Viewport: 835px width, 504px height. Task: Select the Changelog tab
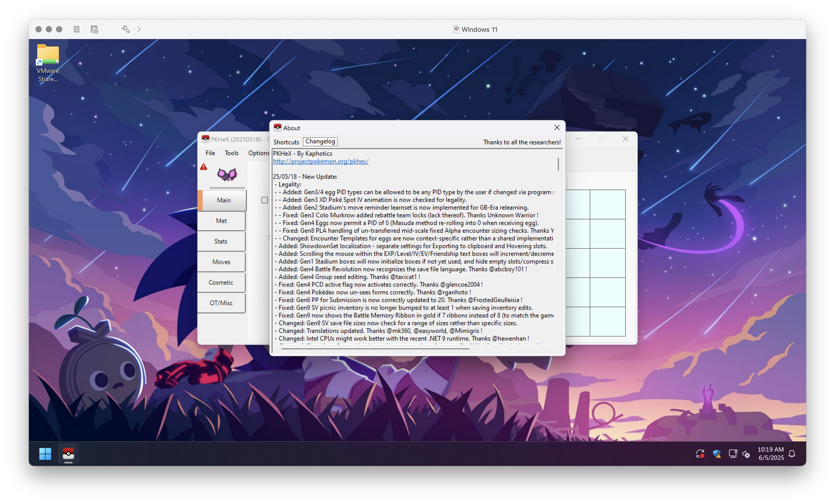point(320,141)
